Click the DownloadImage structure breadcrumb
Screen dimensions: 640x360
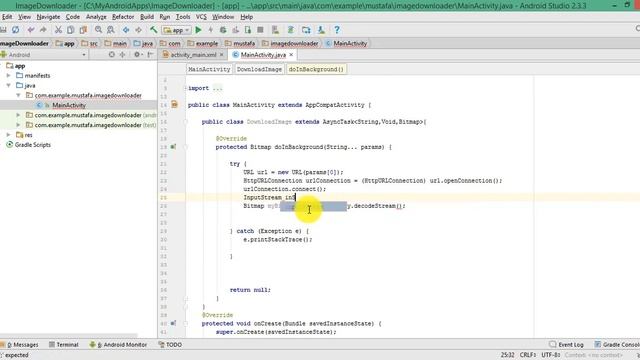(x=259, y=69)
